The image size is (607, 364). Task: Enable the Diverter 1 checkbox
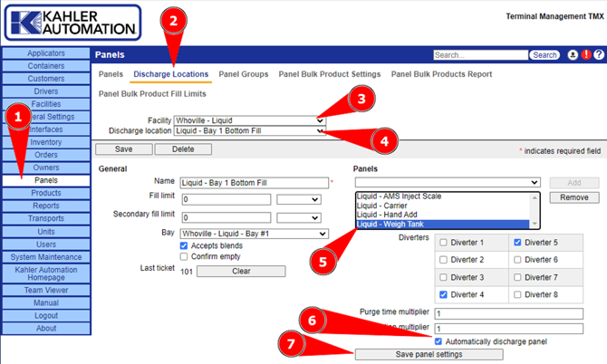tap(443, 242)
